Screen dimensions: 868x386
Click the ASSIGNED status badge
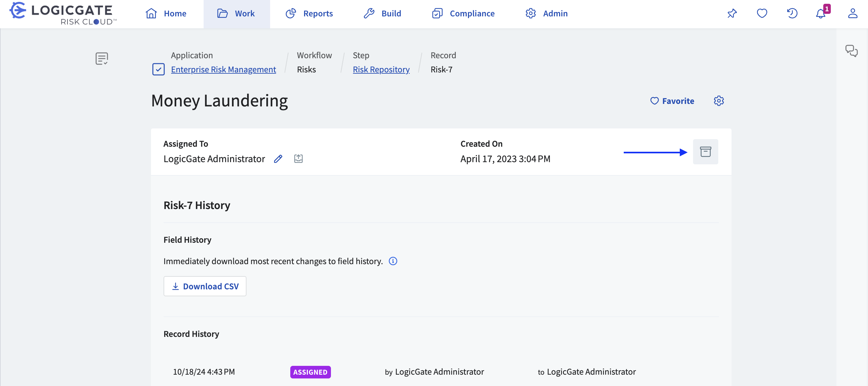click(310, 372)
